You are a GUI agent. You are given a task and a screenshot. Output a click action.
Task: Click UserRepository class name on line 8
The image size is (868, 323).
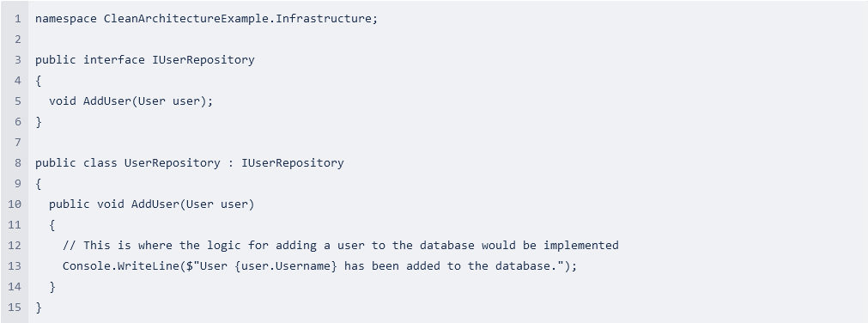pos(173,163)
